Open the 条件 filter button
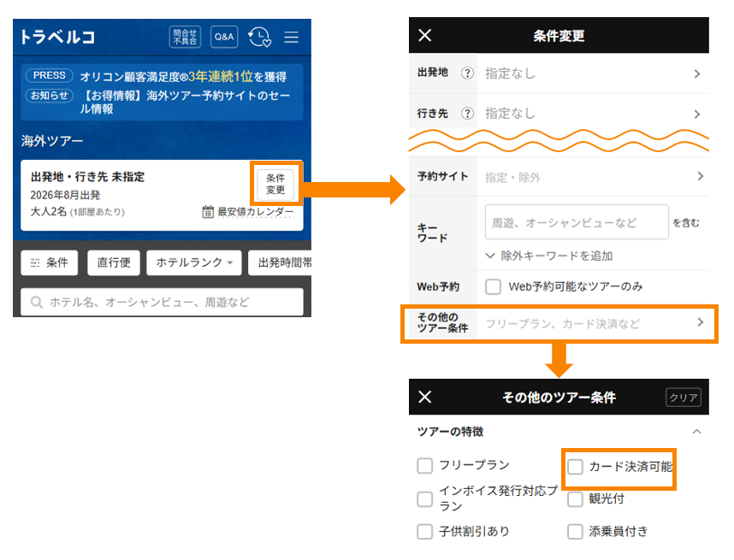Viewport: 734px width, 560px height. pos(49,262)
